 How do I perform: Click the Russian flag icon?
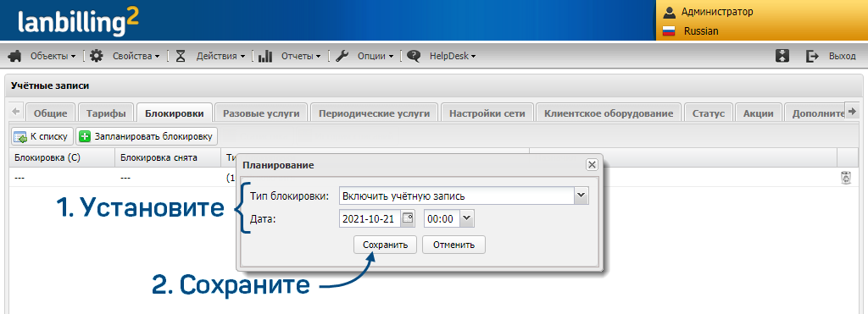pos(670,31)
